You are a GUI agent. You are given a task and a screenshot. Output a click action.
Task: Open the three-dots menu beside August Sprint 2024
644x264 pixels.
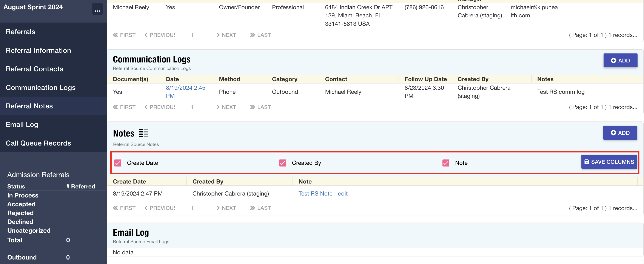(x=97, y=9)
